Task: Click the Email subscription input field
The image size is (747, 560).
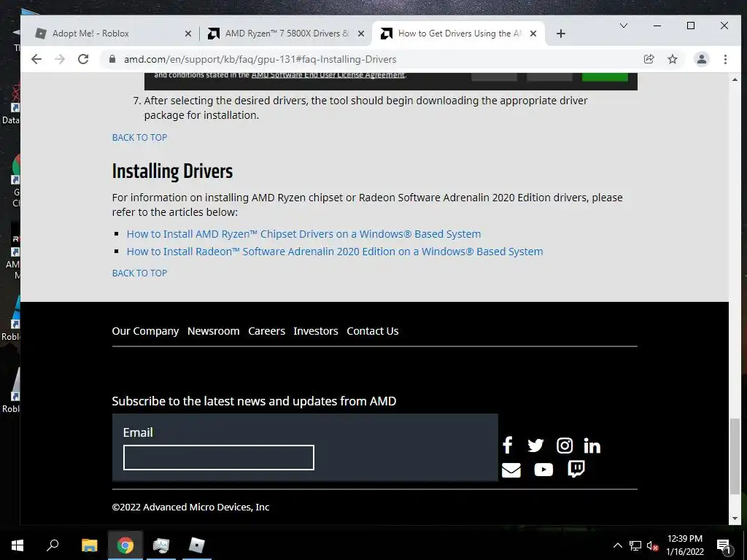Action: [219, 458]
